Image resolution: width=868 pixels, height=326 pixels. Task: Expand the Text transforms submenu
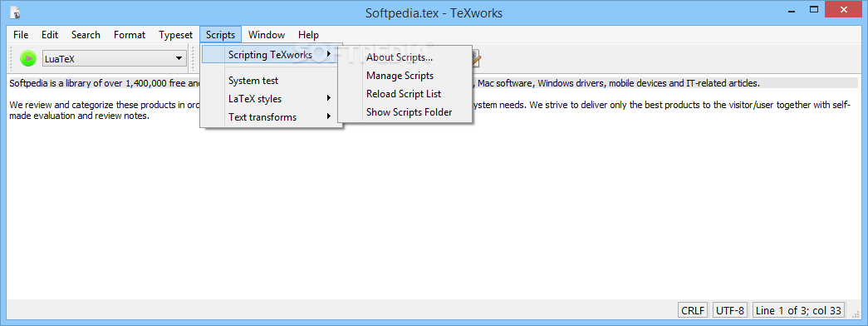pyautogui.click(x=270, y=117)
